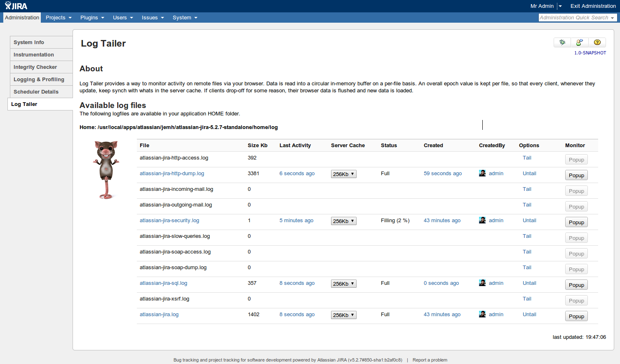Open the yellow help question icon
Screen dimensions: 620x364
(x=597, y=42)
